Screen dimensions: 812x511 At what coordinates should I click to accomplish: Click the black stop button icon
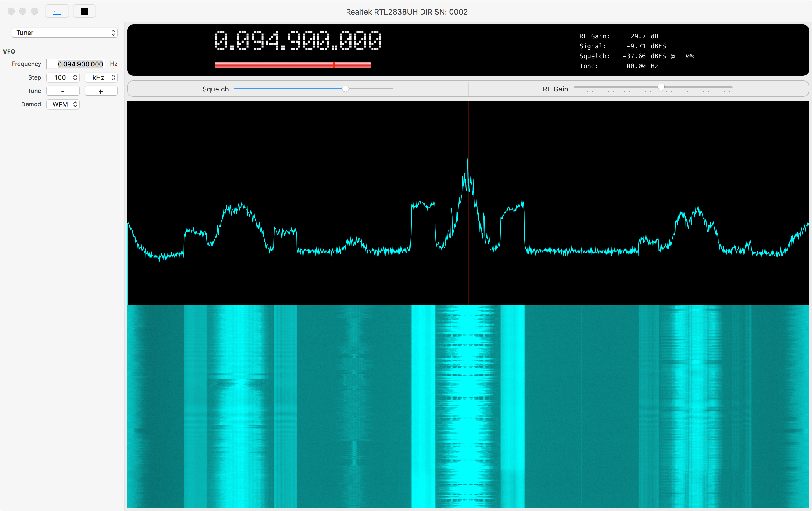click(84, 11)
